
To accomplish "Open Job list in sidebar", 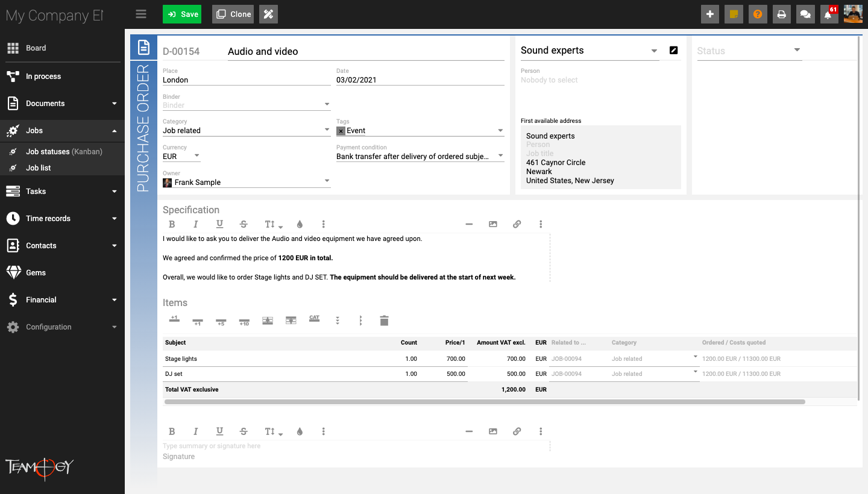I will pyautogui.click(x=38, y=168).
